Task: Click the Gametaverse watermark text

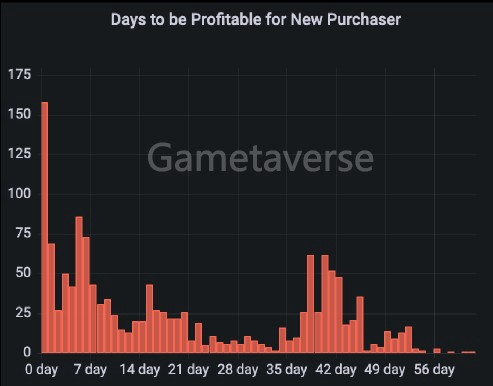Action: pyautogui.click(x=260, y=157)
